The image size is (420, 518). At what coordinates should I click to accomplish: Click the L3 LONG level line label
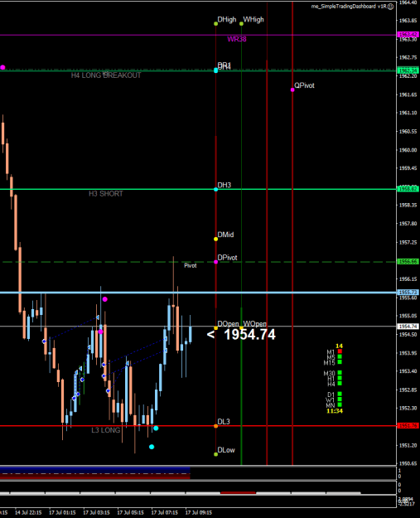pyautogui.click(x=106, y=430)
